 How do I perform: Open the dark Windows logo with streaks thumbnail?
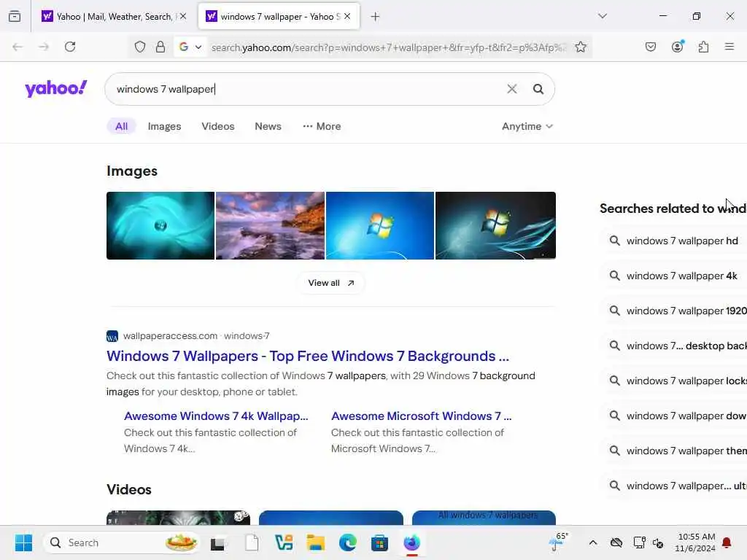tap(495, 226)
